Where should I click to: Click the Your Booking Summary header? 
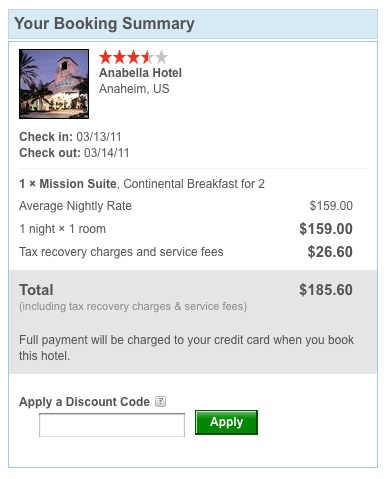(x=104, y=23)
